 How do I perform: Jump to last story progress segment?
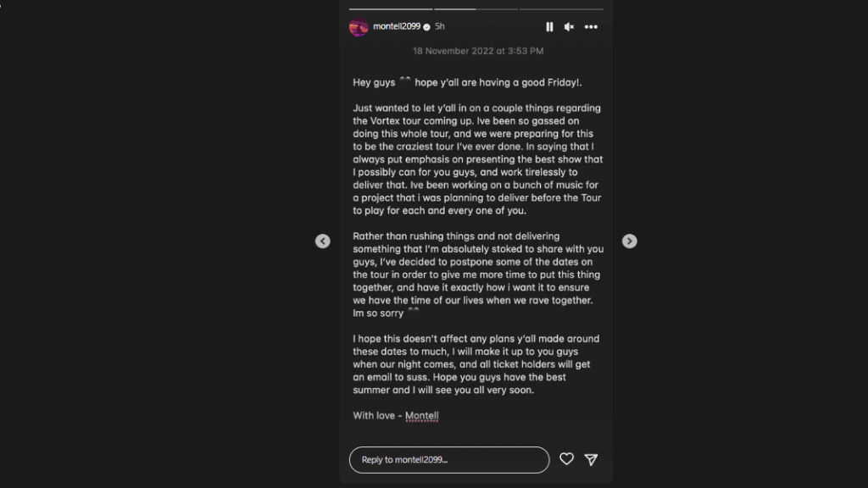tap(561, 8)
